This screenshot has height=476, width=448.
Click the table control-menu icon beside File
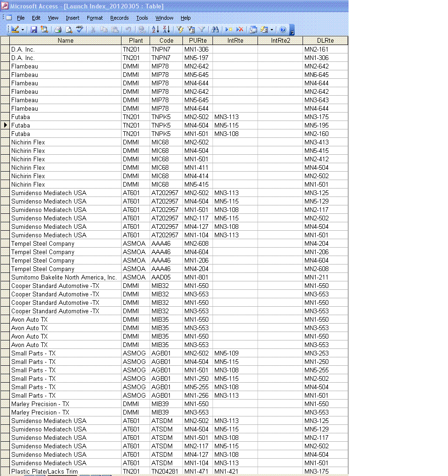pyautogui.click(x=9, y=18)
